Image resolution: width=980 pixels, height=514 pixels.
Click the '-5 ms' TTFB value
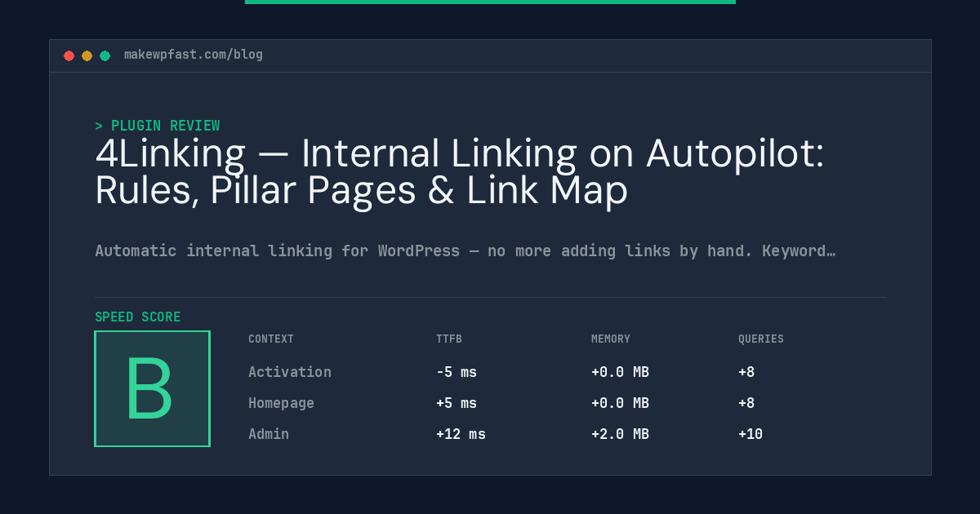tap(457, 372)
